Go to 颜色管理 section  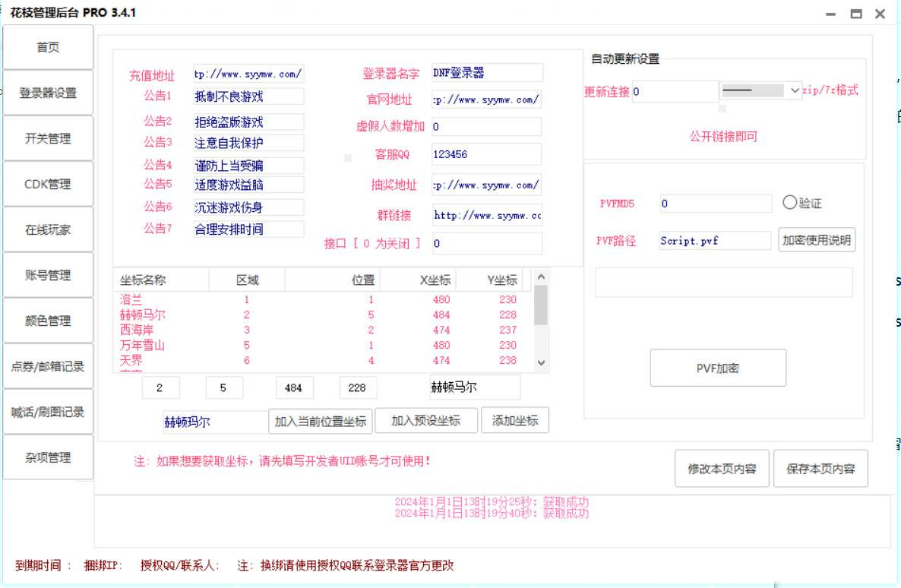click(x=48, y=321)
